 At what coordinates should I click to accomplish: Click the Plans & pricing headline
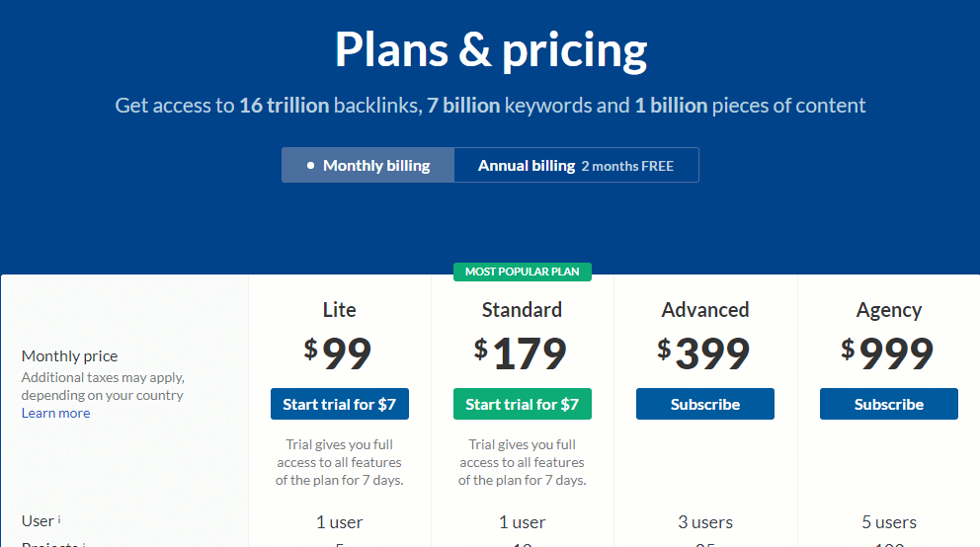pyautogui.click(x=491, y=50)
